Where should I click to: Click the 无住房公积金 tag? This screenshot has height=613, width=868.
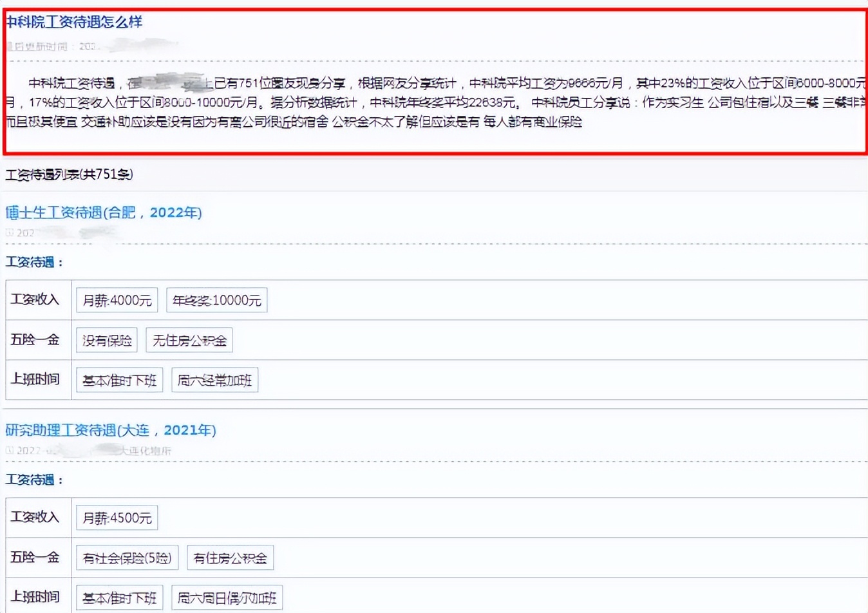(189, 339)
